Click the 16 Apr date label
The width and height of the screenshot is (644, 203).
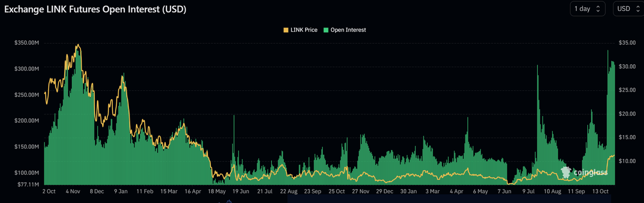[x=193, y=191]
